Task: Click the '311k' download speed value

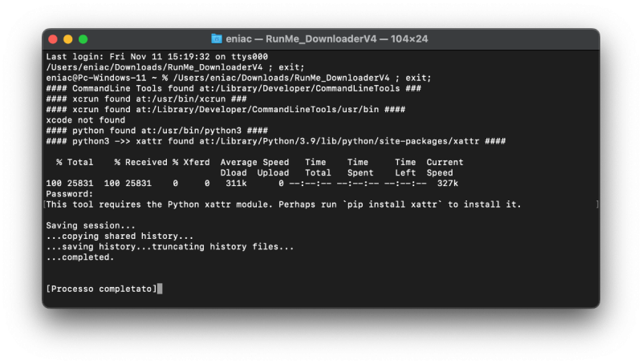Action: pos(236,184)
